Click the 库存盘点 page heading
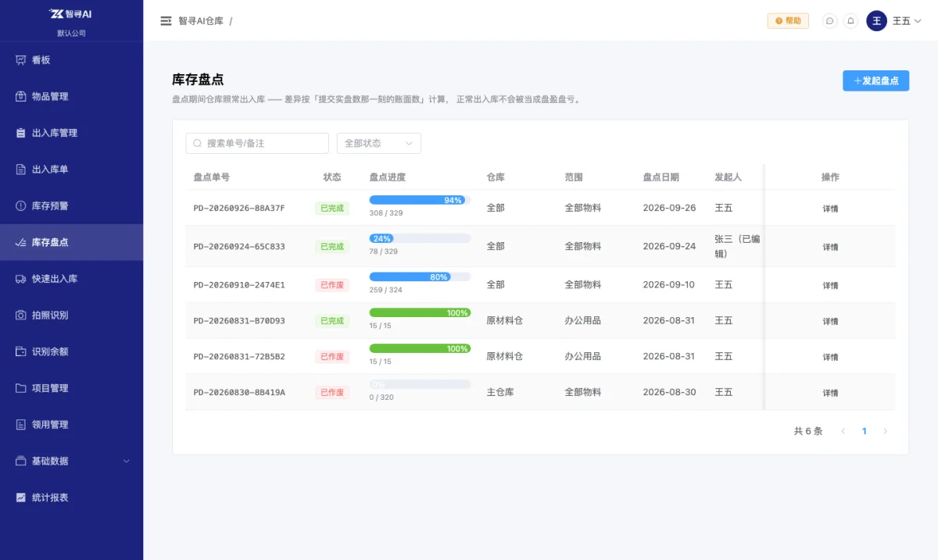Viewport: 938px width, 560px height. click(x=198, y=80)
